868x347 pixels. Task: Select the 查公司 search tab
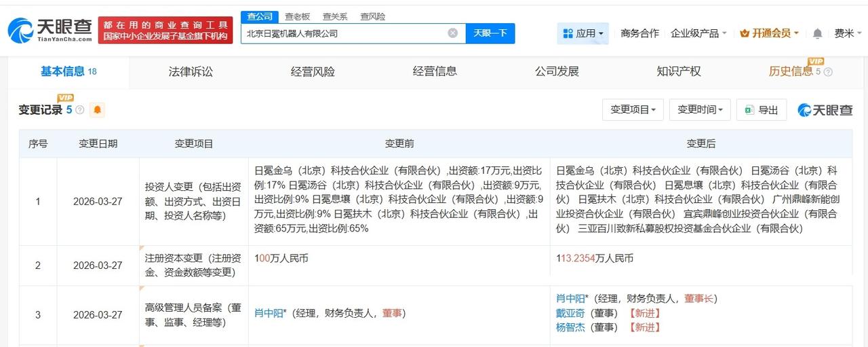tap(260, 16)
